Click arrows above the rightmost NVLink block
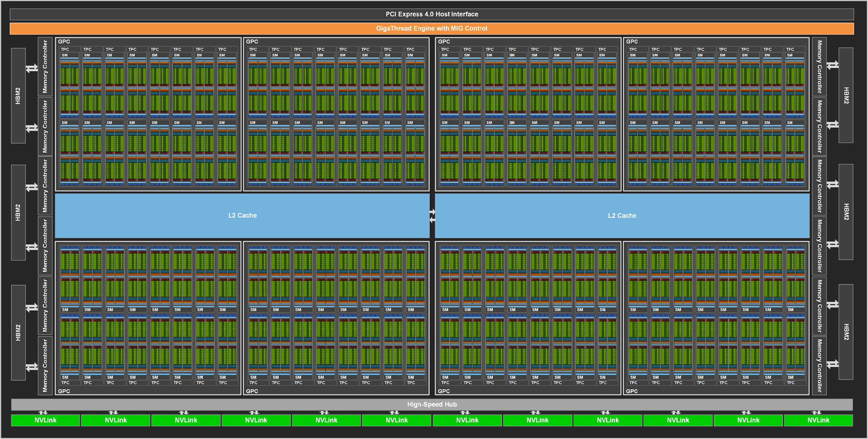868x439 pixels. tap(816, 412)
